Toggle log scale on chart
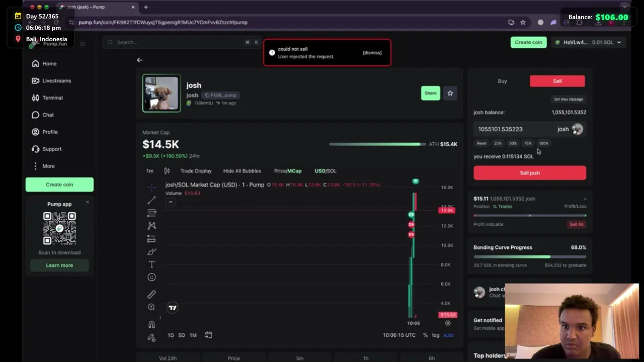Image resolution: width=644 pixels, height=362 pixels. click(436, 335)
